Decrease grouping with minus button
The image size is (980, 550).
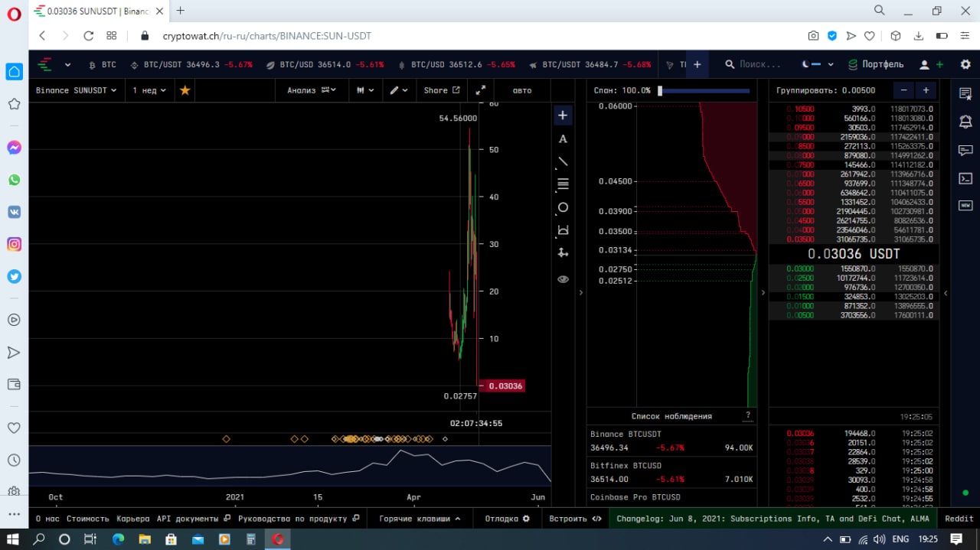point(904,90)
